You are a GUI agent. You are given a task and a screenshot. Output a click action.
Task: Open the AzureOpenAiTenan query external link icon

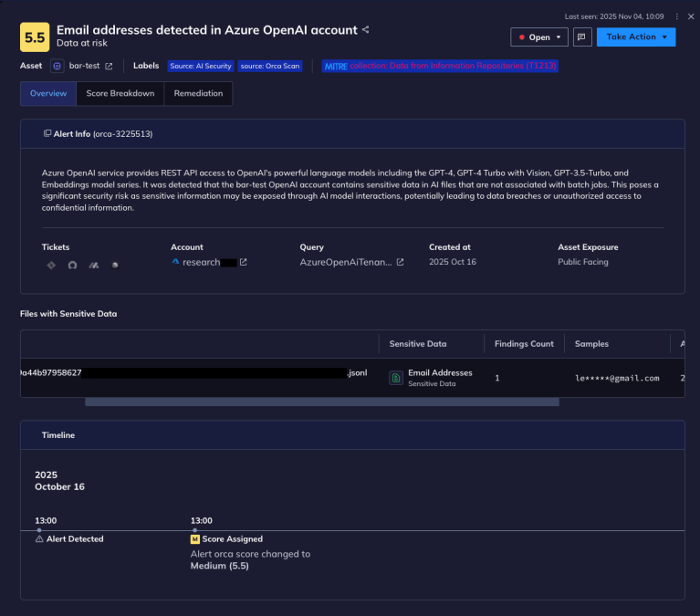click(400, 263)
